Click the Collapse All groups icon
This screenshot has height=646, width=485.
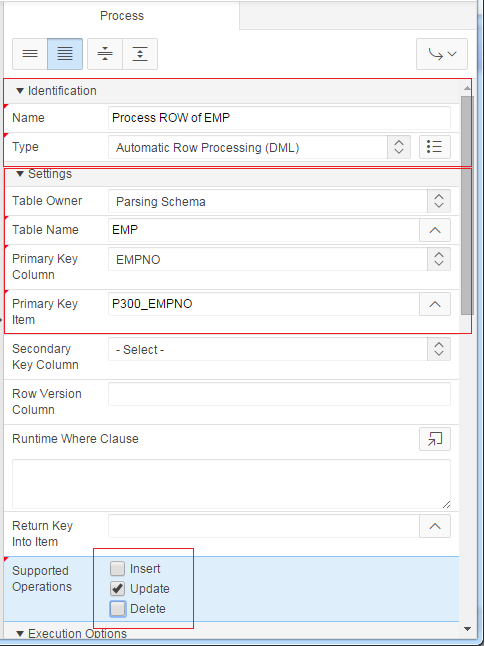(105, 54)
